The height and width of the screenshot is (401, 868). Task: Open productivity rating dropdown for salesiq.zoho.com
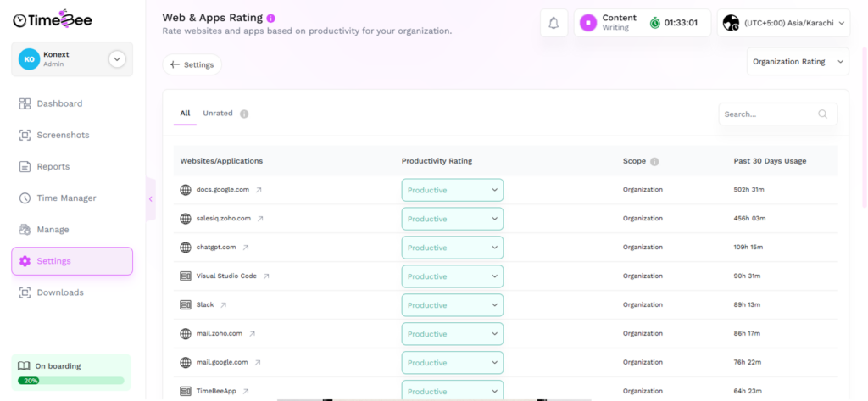tap(453, 219)
